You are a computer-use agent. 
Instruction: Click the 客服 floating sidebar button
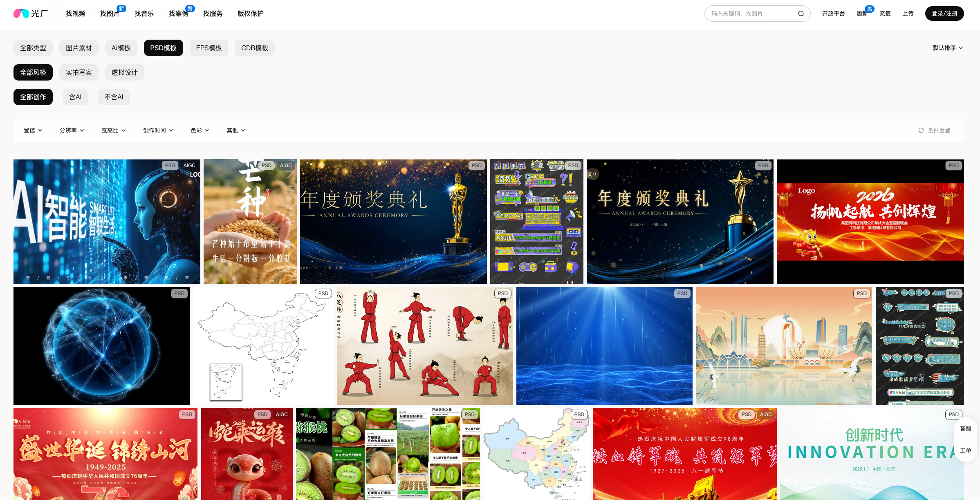[x=965, y=428]
